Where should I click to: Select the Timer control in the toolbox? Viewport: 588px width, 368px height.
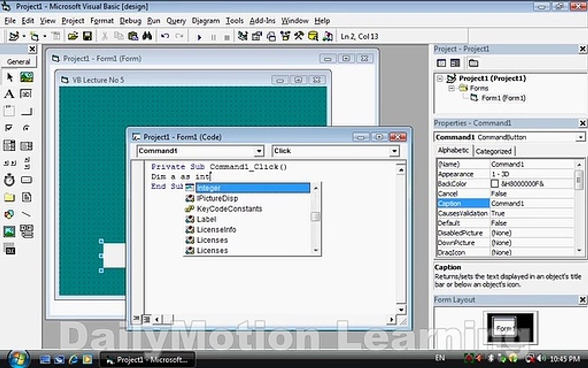coord(9,180)
